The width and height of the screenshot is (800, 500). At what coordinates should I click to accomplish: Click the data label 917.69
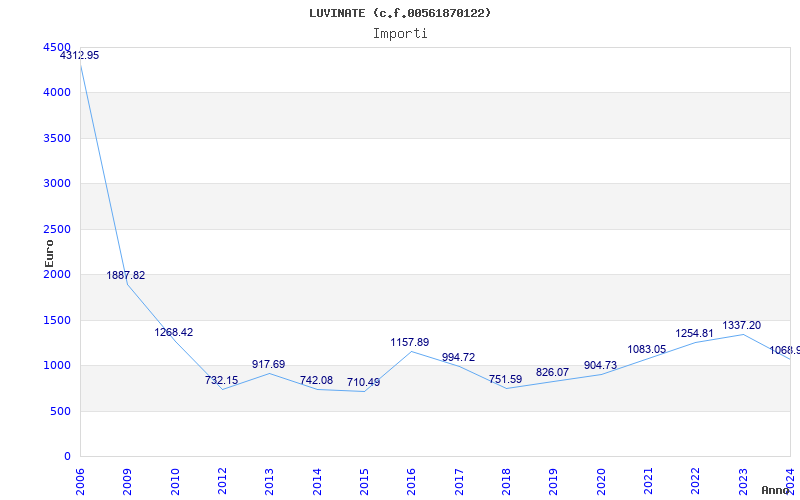click(x=268, y=364)
